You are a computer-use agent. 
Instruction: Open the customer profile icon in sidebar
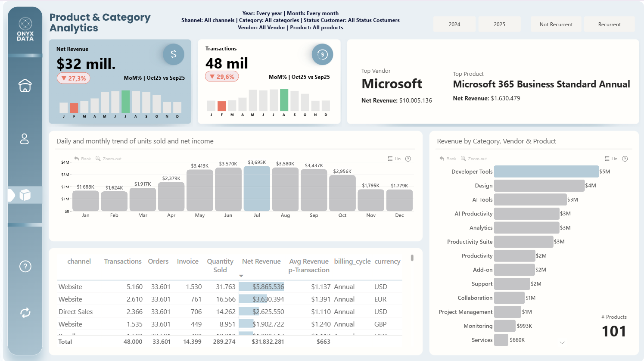click(25, 139)
